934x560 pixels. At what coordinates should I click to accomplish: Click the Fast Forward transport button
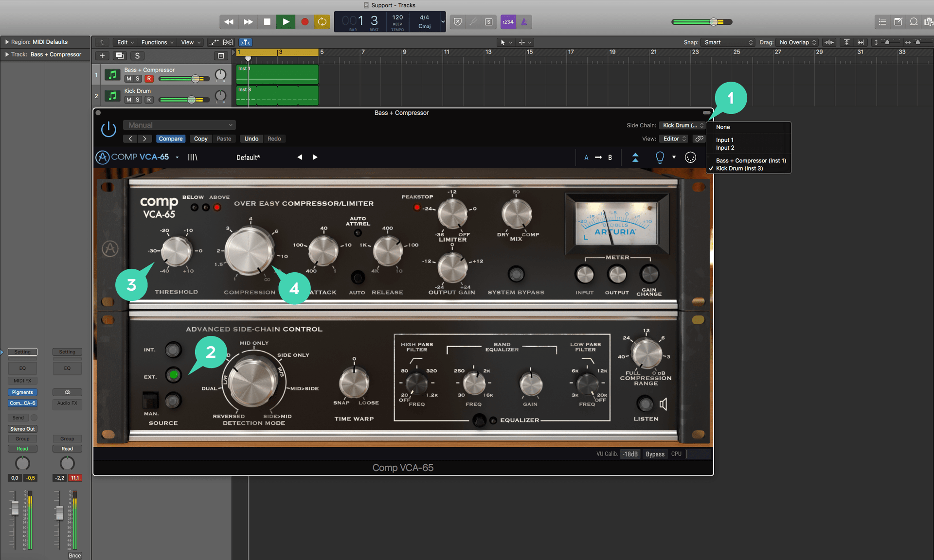248,22
